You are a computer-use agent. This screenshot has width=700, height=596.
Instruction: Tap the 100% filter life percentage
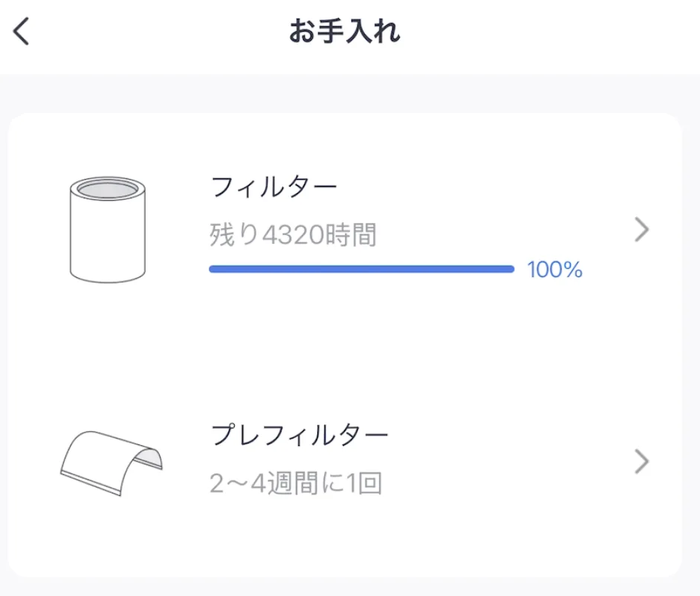pos(554,270)
